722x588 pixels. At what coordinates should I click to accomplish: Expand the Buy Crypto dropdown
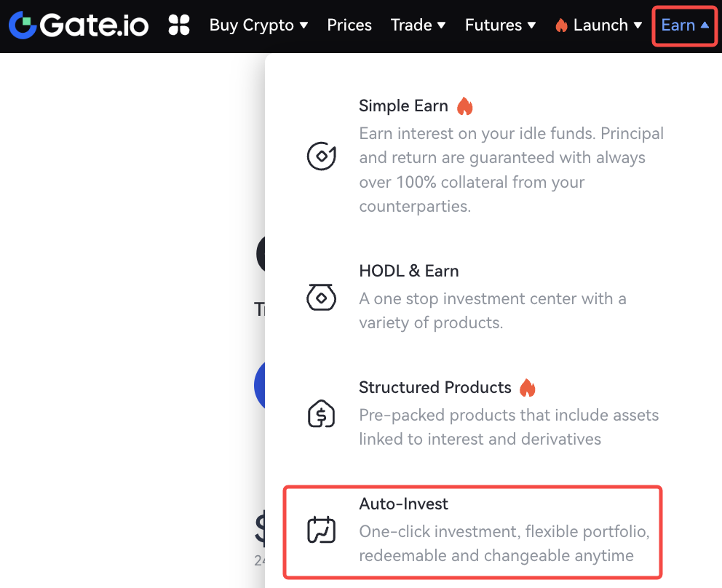coord(258,25)
